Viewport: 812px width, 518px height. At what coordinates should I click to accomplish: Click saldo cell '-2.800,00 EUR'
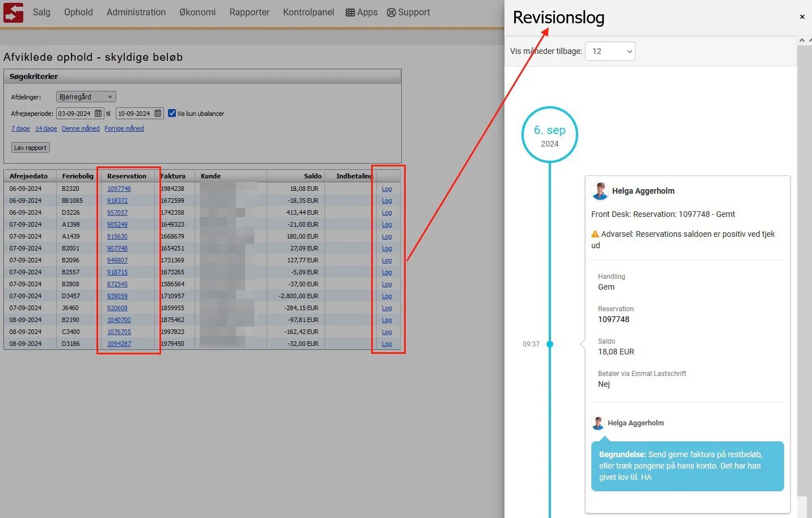tap(298, 296)
